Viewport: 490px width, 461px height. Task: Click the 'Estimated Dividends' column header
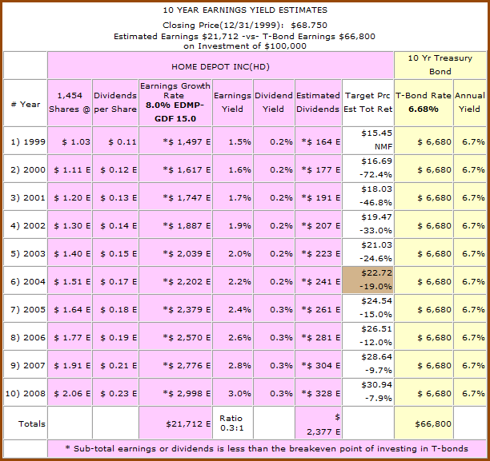[x=318, y=102]
